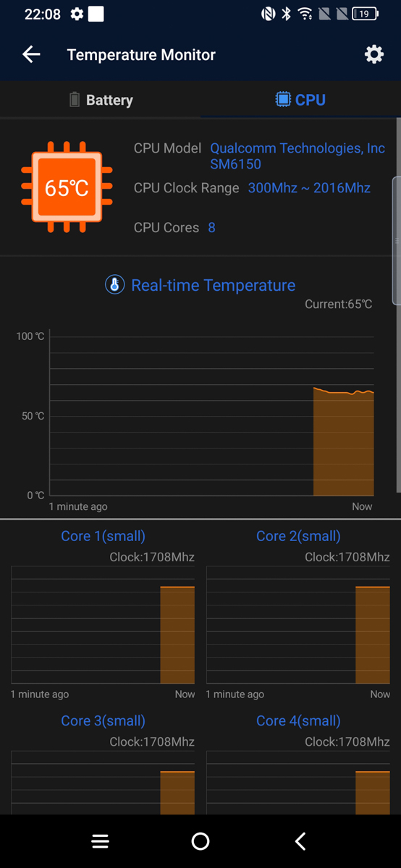The image size is (401, 868).
Task: Select the CPU tab
Action: coord(300,100)
